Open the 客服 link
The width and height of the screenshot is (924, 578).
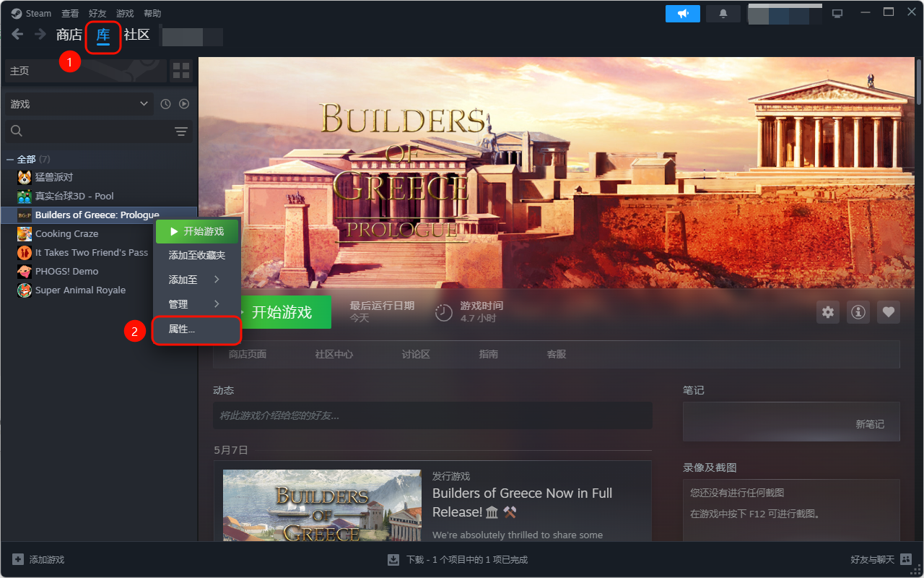click(x=557, y=354)
